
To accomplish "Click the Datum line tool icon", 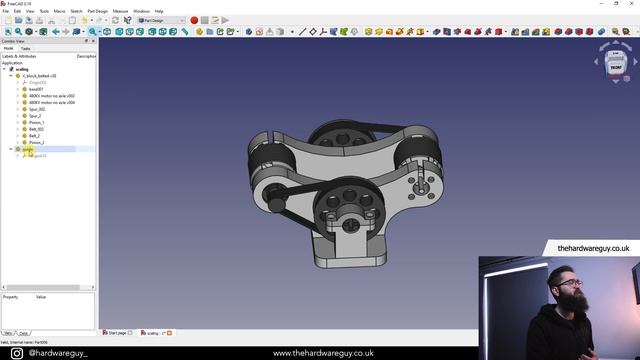I will [x=302, y=31].
